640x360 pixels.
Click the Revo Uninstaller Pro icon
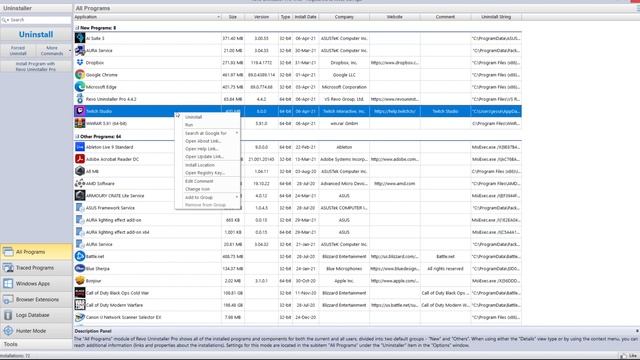[x=80, y=99]
